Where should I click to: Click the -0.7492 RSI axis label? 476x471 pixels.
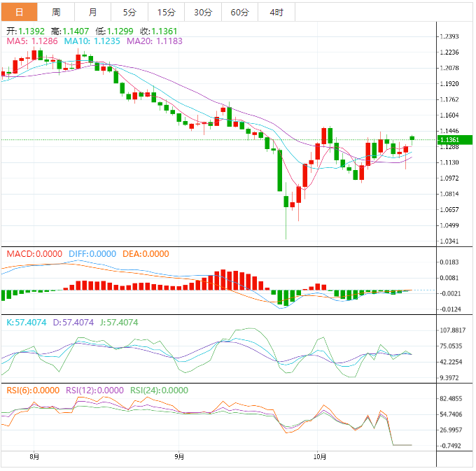point(450,446)
